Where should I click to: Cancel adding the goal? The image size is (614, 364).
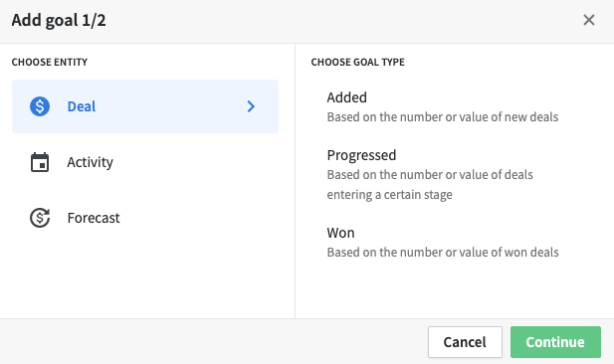pos(465,342)
